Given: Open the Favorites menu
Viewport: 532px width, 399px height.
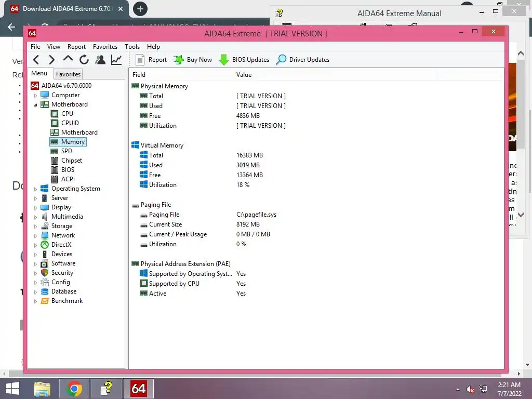Looking at the screenshot, I should (x=105, y=46).
